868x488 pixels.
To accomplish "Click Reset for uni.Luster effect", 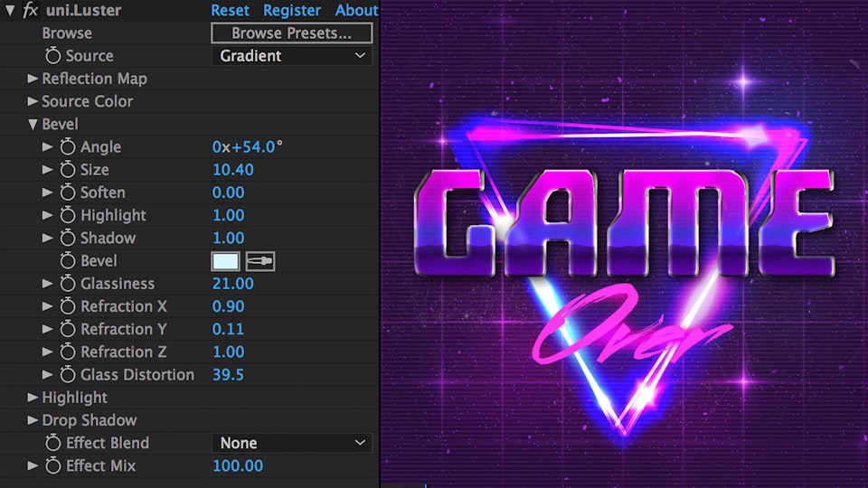I will coord(230,11).
